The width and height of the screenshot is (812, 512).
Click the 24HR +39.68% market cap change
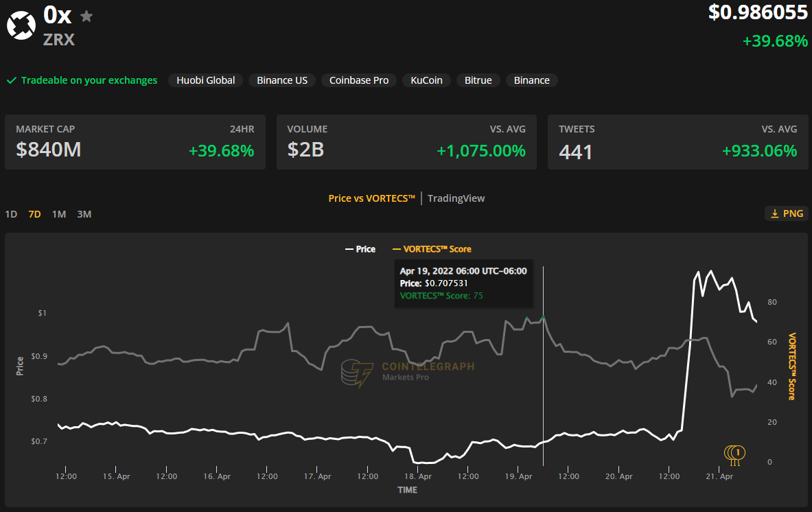click(x=222, y=151)
